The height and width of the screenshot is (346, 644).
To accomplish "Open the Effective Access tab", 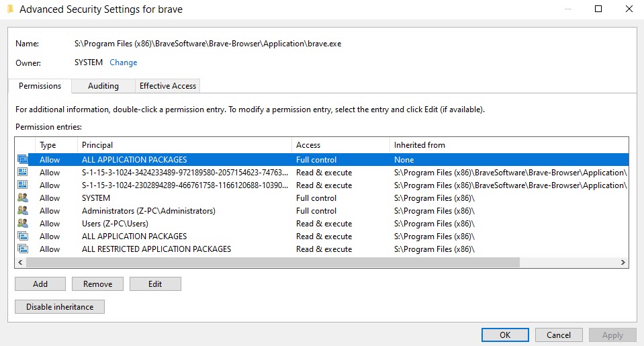I will [168, 86].
